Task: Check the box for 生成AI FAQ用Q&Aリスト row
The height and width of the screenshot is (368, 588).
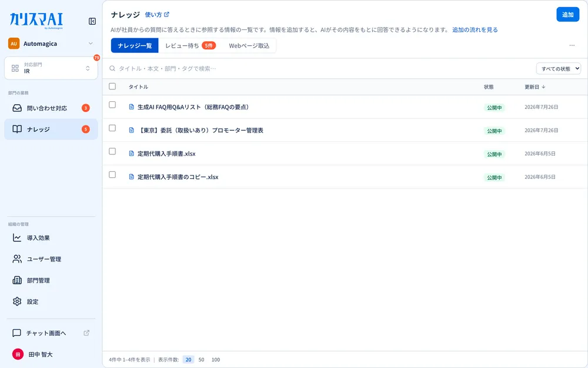Action: coord(112,105)
